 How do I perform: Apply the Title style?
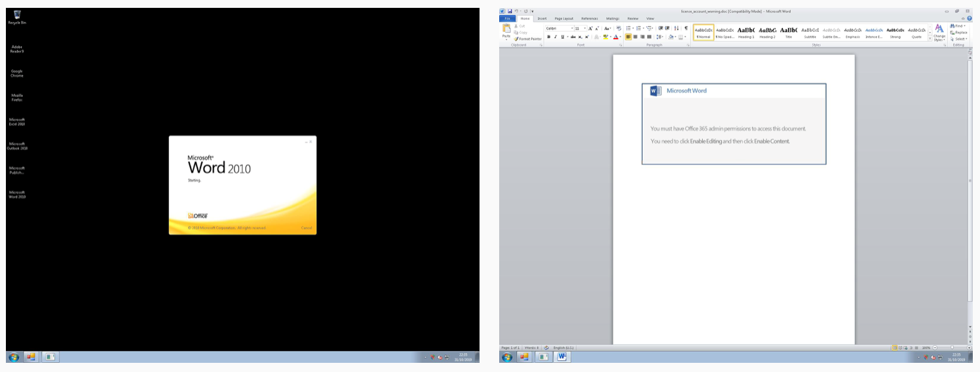pos(789,33)
